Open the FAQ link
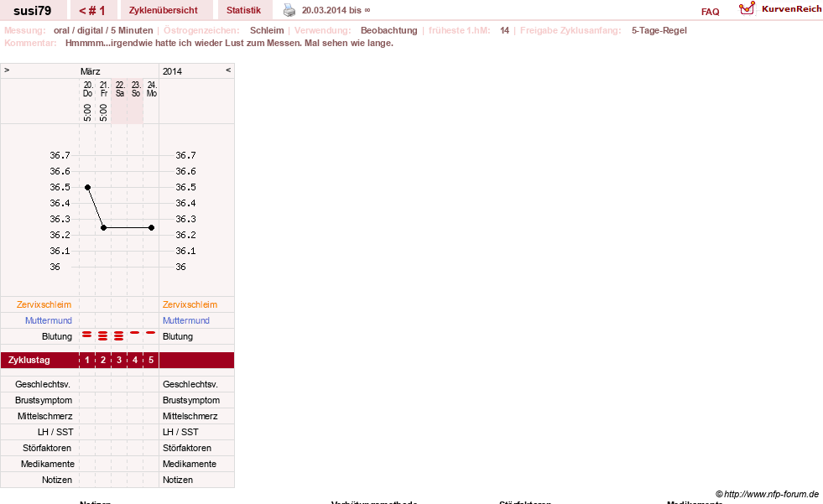Image resolution: width=823 pixels, height=504 pixels. click(710, 12)
